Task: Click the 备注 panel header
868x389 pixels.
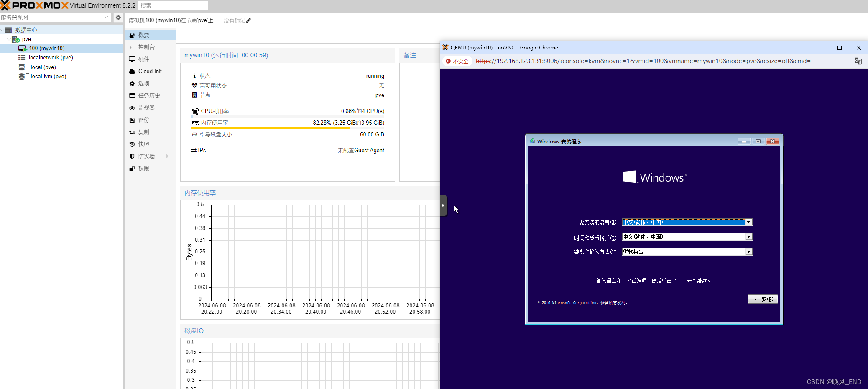Action: 420,55
